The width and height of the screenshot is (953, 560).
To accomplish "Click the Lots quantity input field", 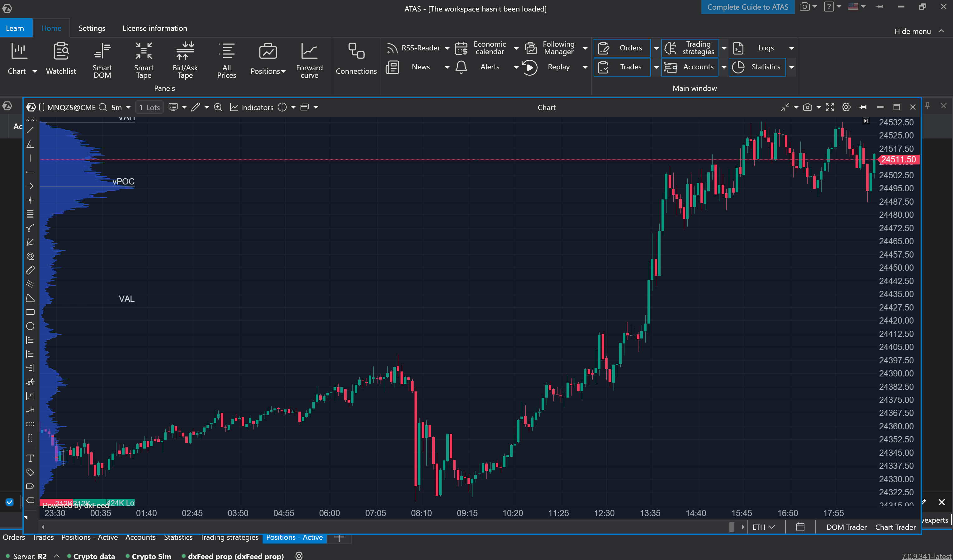I will [149, 107].
